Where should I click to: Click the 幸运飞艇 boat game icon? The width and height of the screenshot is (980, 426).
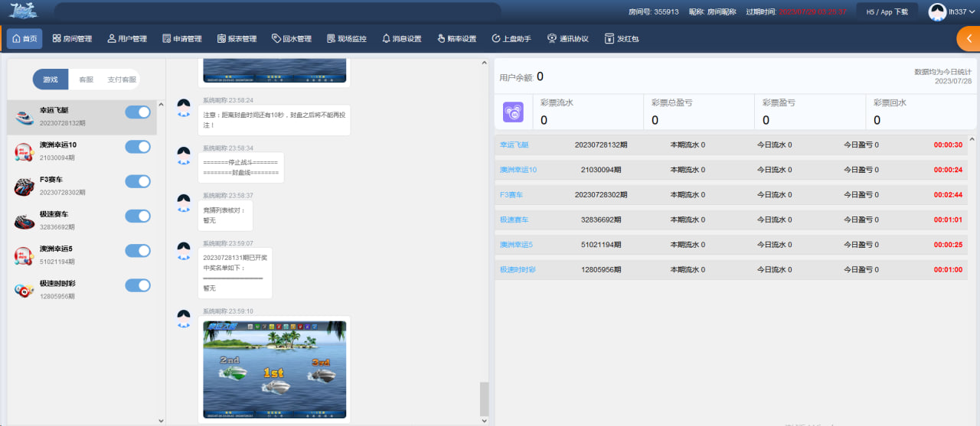pos(24,117)
